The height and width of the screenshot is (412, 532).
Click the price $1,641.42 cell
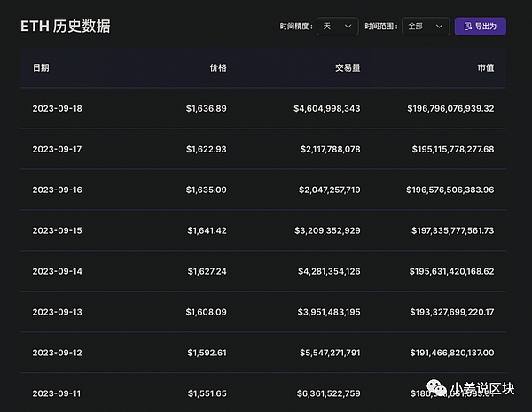point(207,230)
